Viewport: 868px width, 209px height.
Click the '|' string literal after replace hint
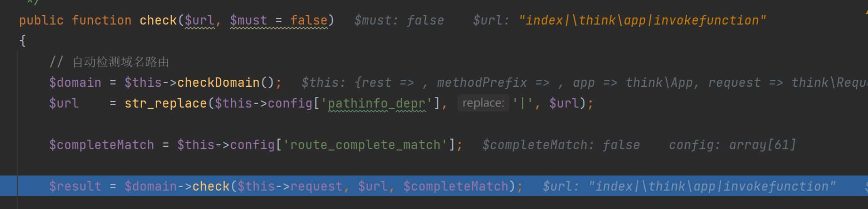tap(522, 103)
